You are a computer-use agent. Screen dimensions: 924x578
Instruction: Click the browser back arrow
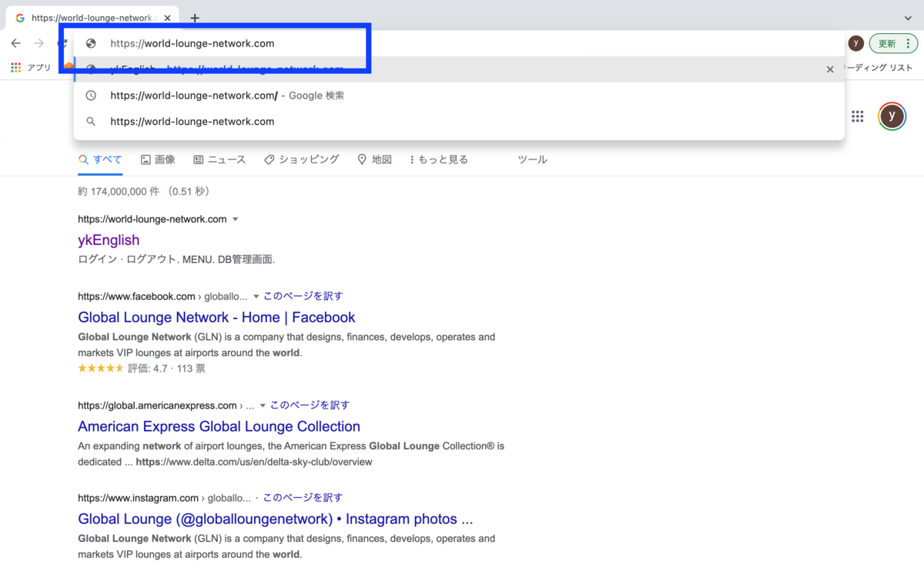tap(15, 43)
